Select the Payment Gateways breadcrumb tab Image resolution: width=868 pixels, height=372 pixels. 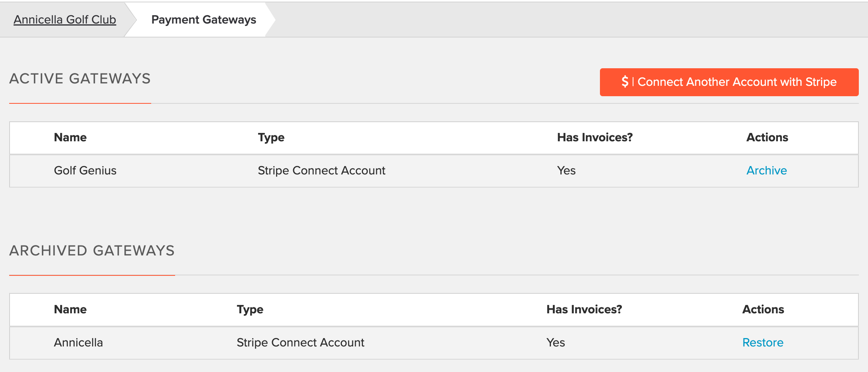coord(203,20)
